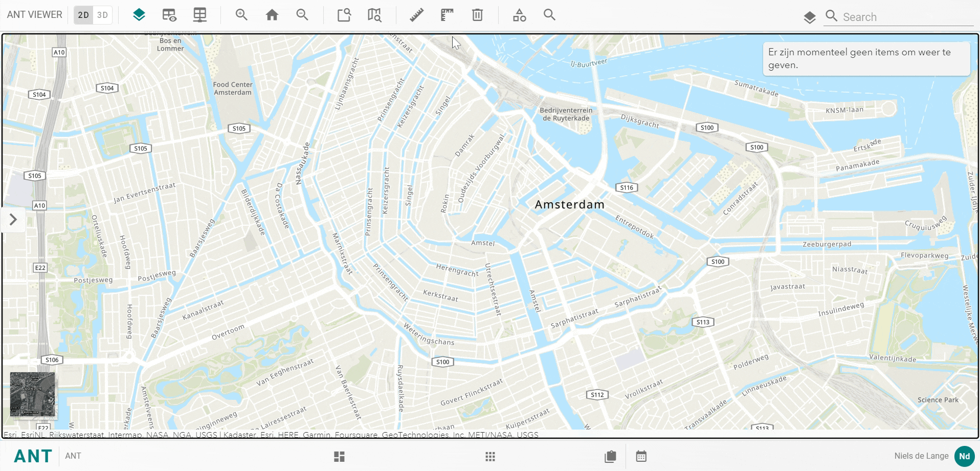Click the map search icon
This screenshot has height=471, width=980.
coord(549,15)
